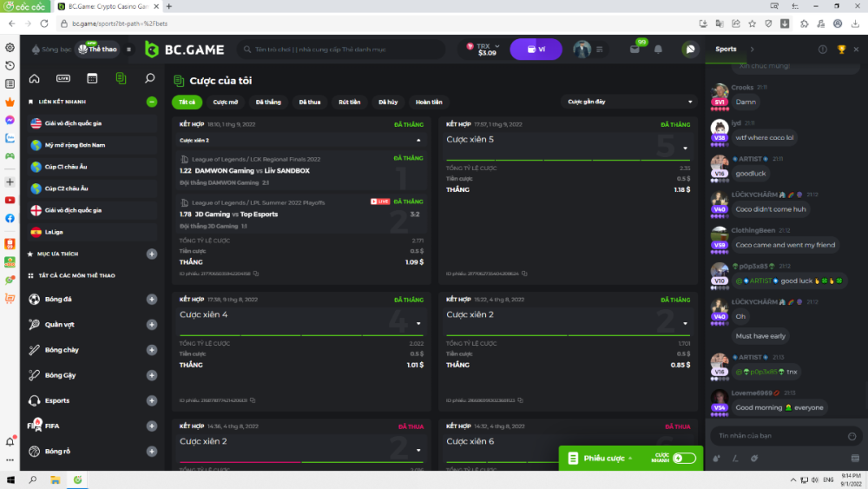
Task: Open notifications bell icon
Action: pyautogui.click(x=658, y=50)
